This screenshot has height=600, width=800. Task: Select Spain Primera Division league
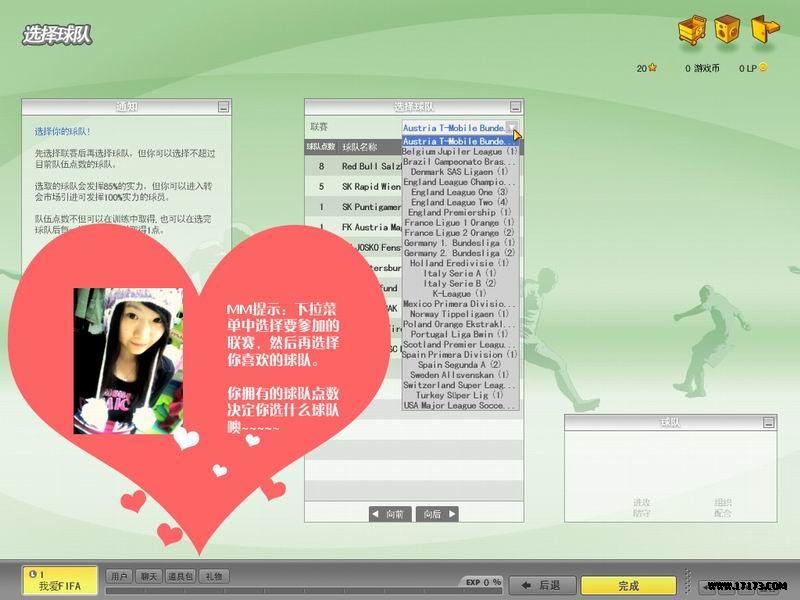coord(459,354)
